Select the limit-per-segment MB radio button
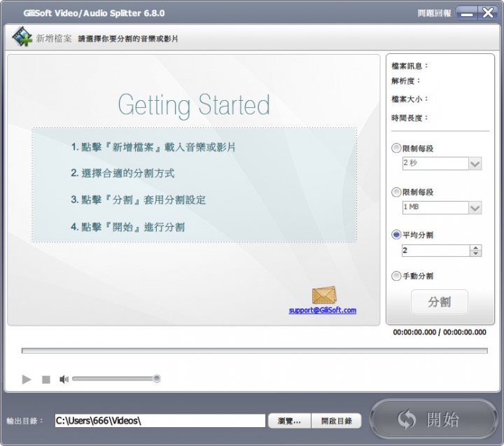 [x=396, y=192]
